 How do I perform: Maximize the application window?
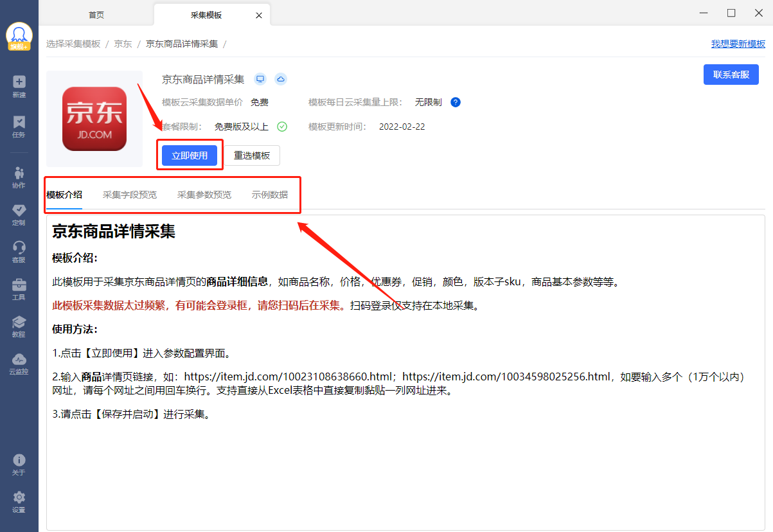(x=731, y=13)
